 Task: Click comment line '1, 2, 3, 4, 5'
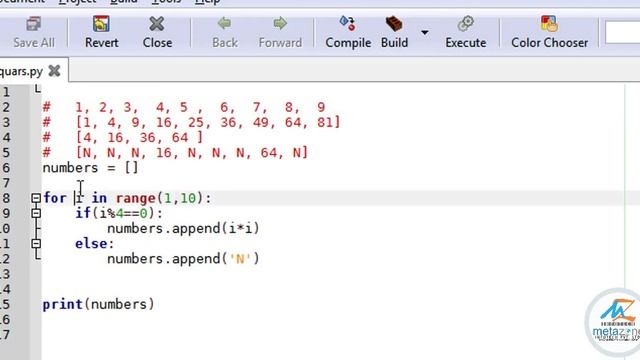pyautogui.click(x=200, y=107)
